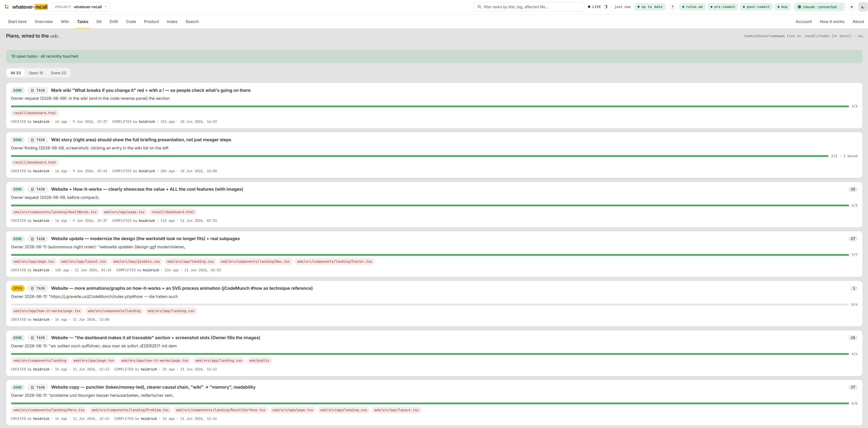Click TASK icon on 'Website update' card

32,239
